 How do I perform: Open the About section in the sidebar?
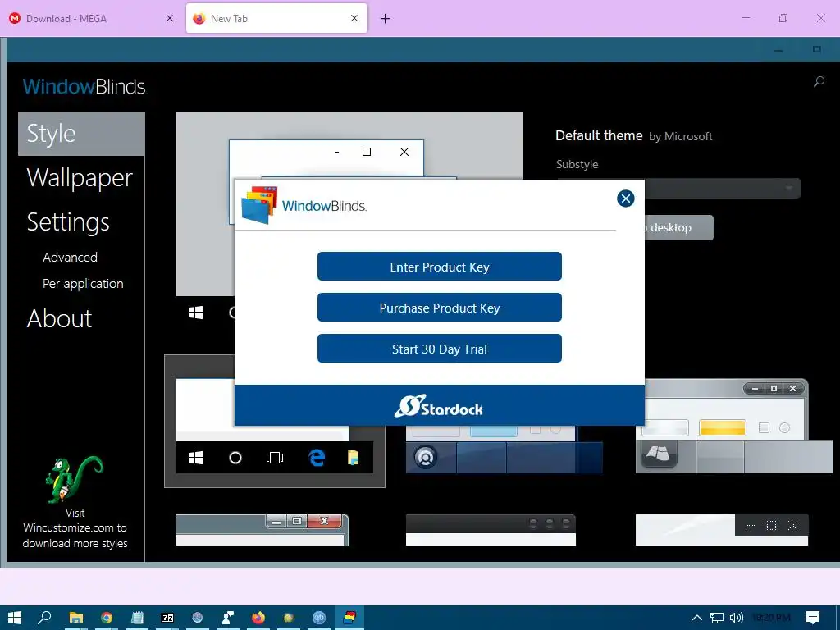pos(59,319)
